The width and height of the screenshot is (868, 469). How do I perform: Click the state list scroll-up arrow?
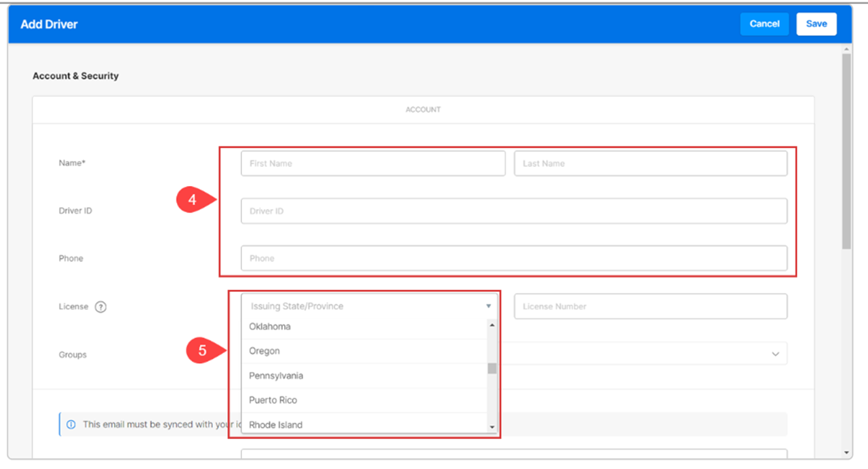(492, 325)
